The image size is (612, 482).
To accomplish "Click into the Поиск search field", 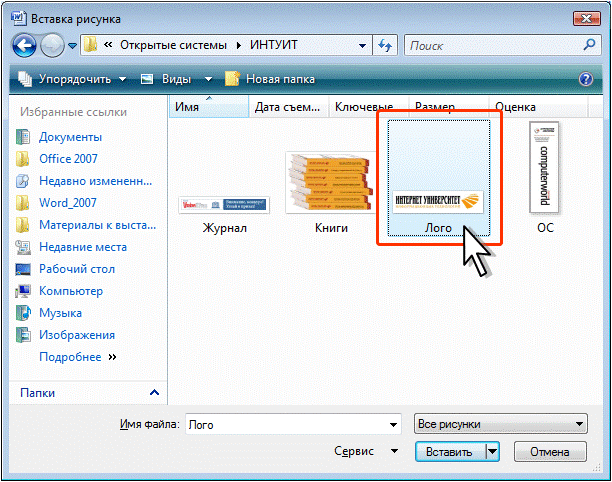I will pyautogui.click(x=494, y=46).
